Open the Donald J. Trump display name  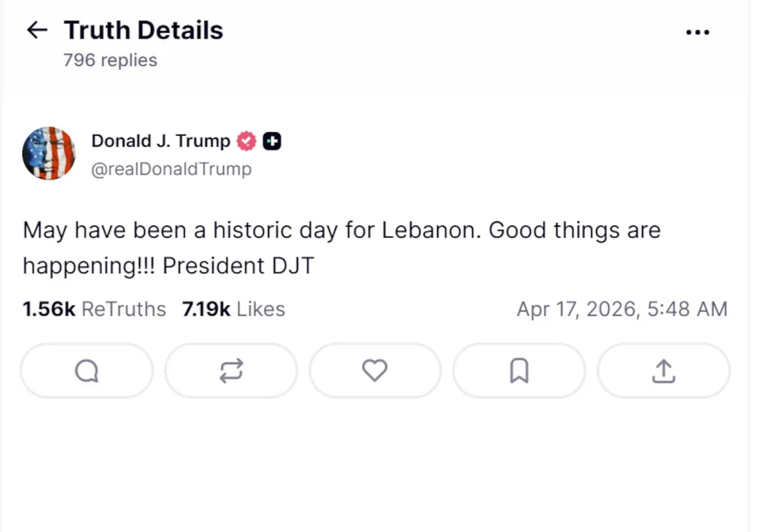[x=160, y=141]
